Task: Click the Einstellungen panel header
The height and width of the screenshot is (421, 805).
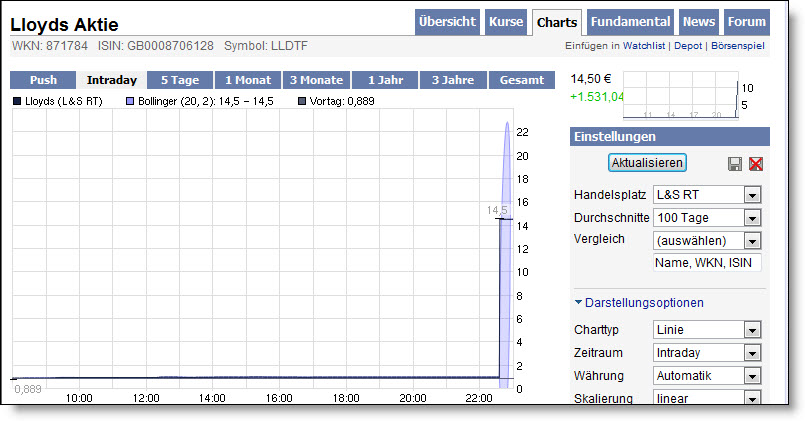Action: click(x=669, y=137)
